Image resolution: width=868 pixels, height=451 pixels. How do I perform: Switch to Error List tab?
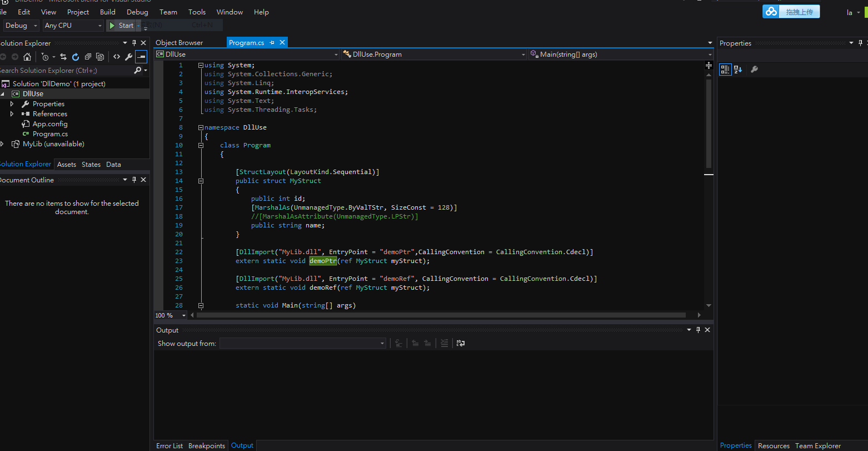(169, 446)
